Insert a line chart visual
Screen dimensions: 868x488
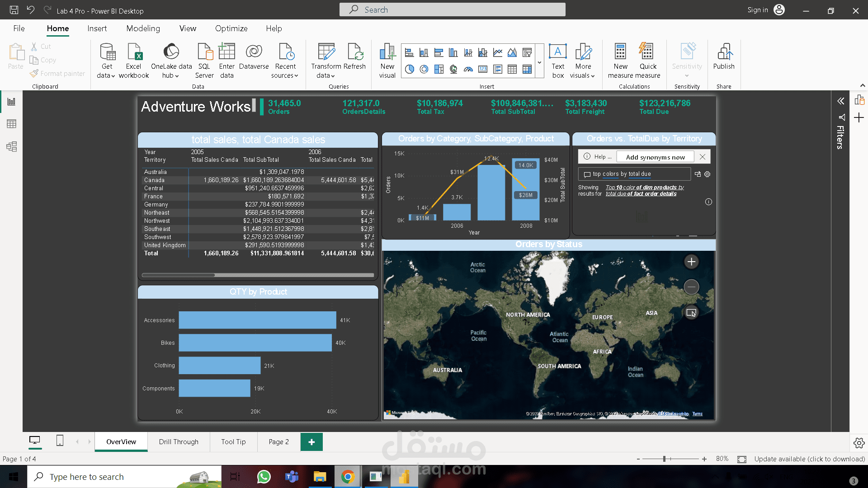click(498, 53)
